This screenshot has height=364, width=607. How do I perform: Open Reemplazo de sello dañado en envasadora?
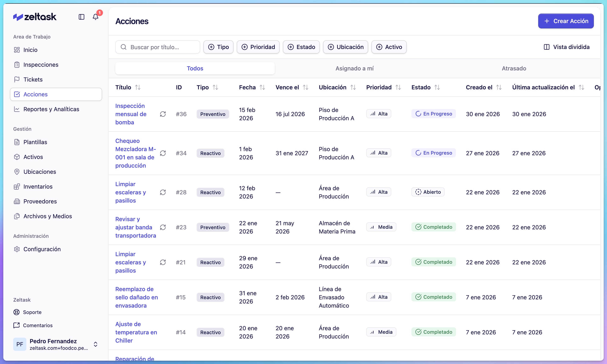137,297
